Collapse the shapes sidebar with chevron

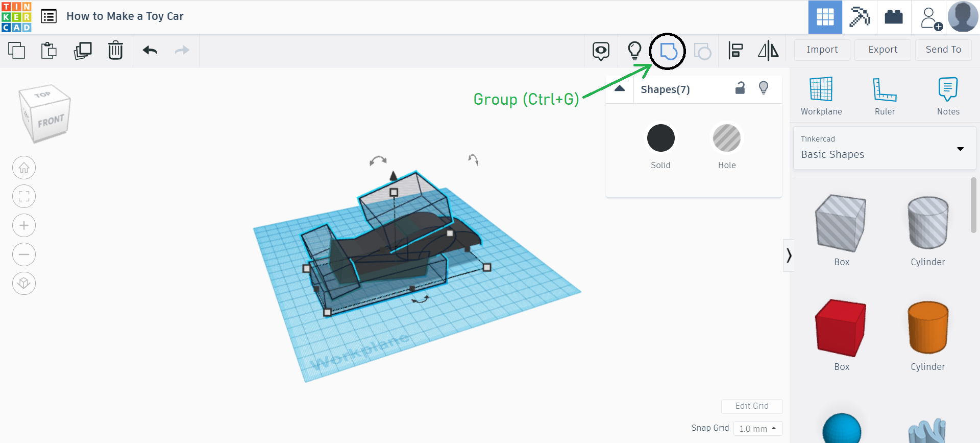[x=789, y=255]
